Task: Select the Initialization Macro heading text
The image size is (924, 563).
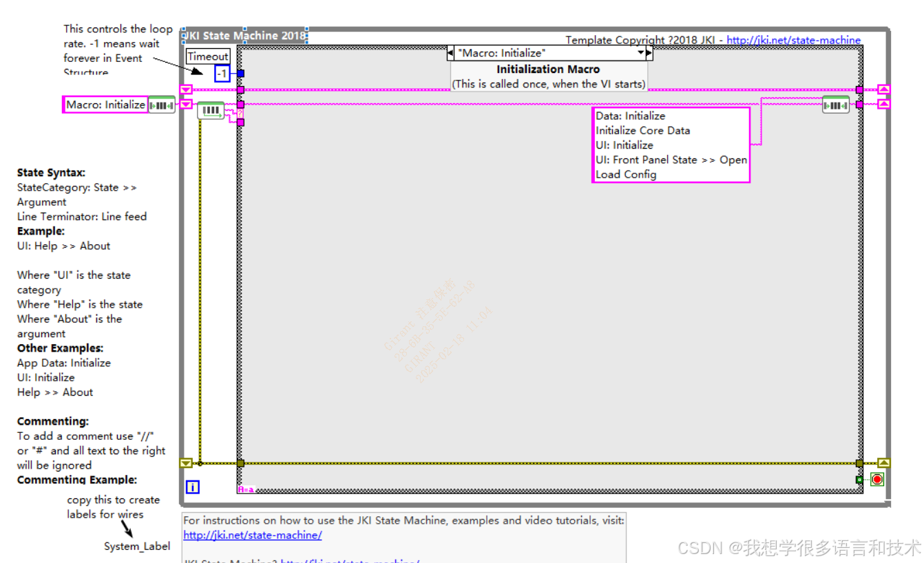Action: point(548,69)
